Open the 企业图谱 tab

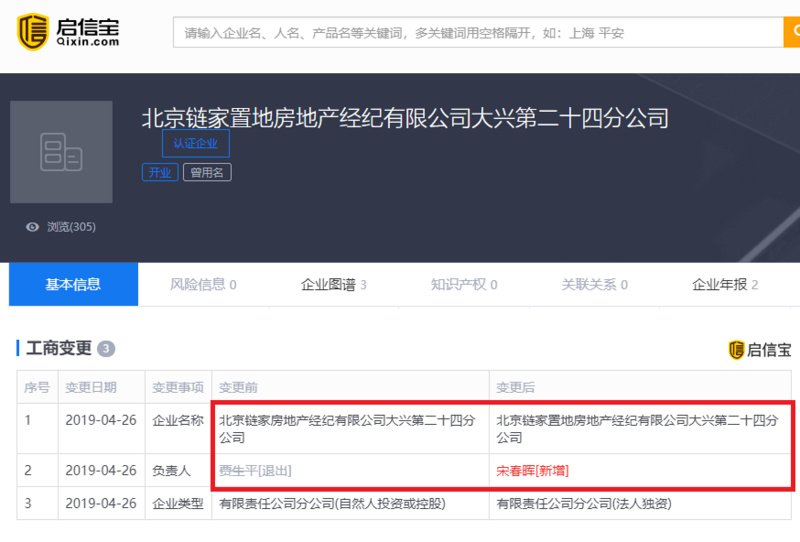(x=334, y=284)
